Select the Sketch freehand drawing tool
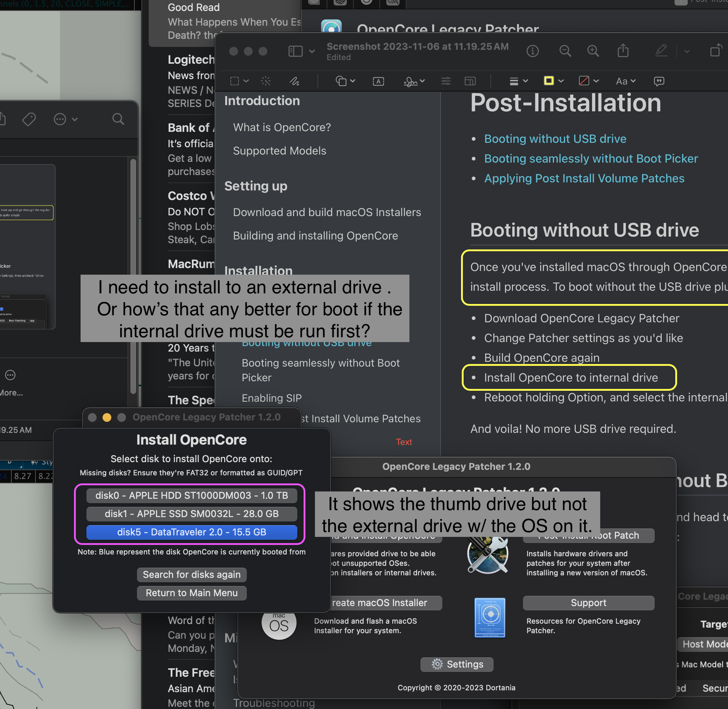Viewport: 728px width, 709px height. coord(294,81)
